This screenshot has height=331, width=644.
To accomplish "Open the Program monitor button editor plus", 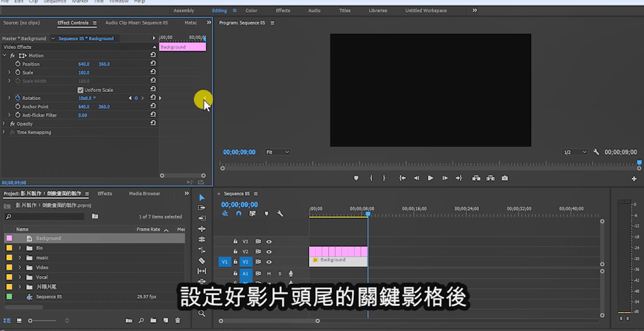I will (x=634, y=179).
